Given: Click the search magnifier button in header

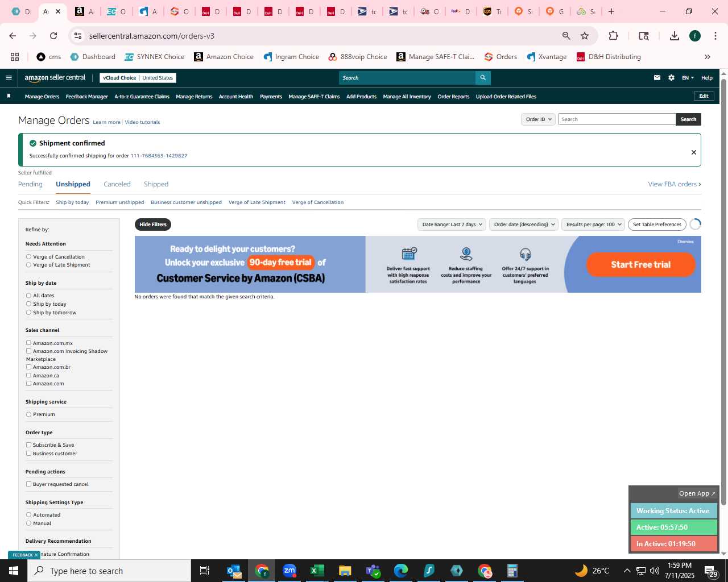Looking at the screenshot, I should [483, 78].
